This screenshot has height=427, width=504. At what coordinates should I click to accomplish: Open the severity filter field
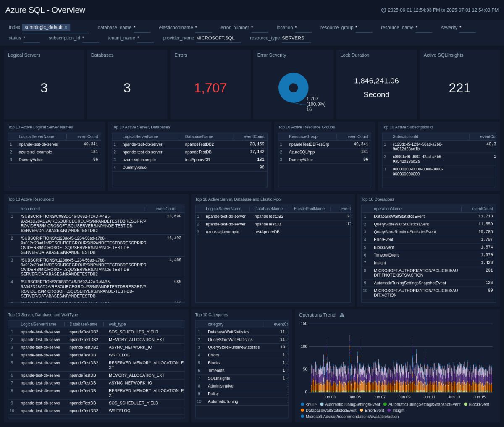coord(467,28)
